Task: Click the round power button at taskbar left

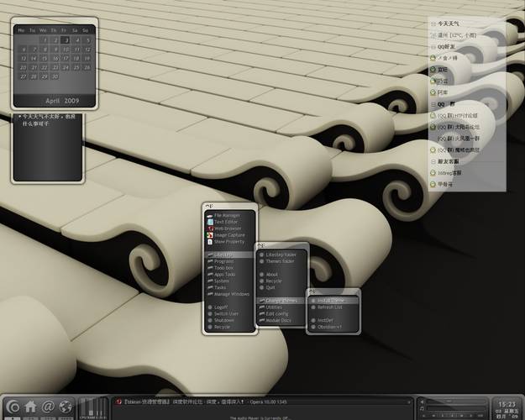Action: (x=12, y=407)
